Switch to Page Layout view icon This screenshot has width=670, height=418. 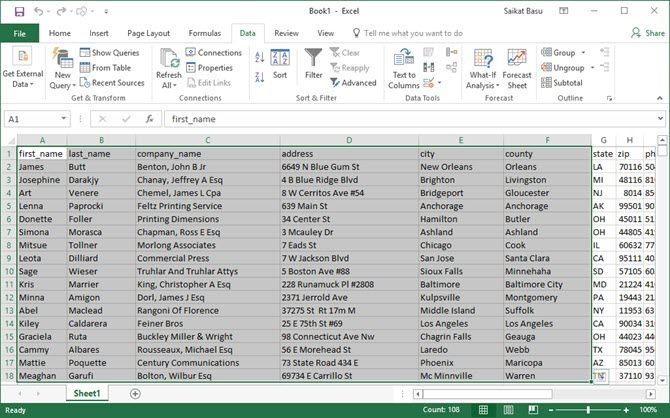pos(508,409)
